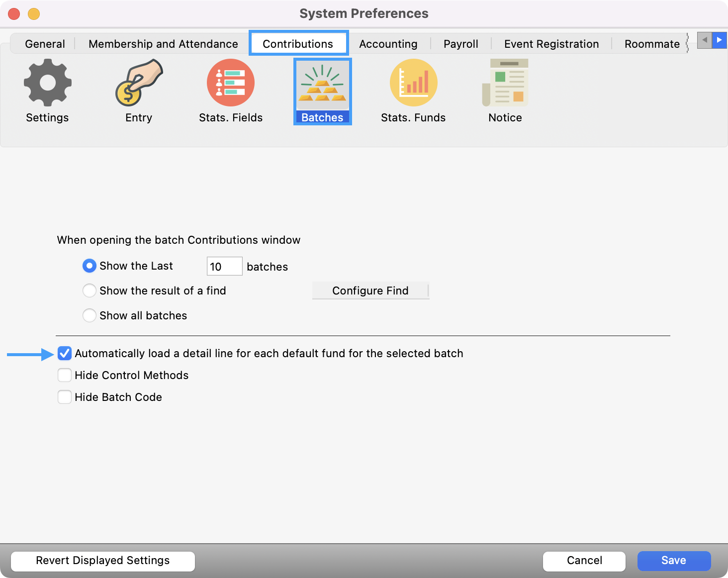
Task: Select the Show the Last radio button
Action: pos(89,266)
